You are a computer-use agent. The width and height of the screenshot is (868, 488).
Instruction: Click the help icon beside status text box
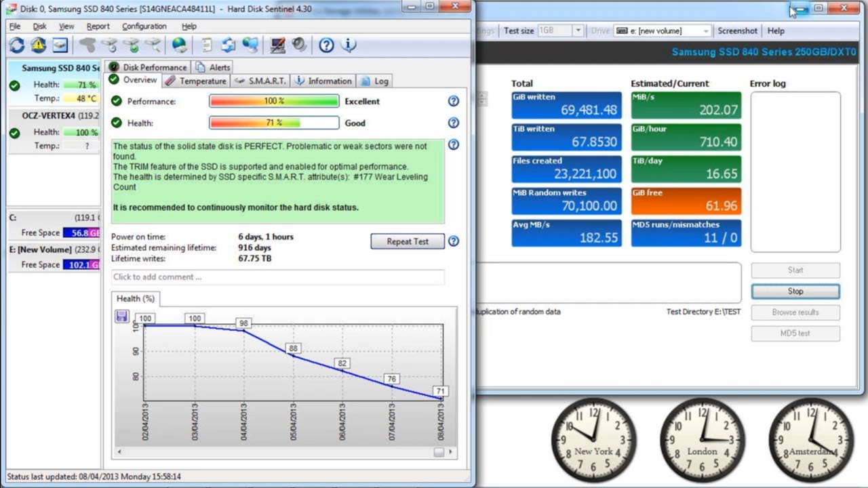[454, 144]
